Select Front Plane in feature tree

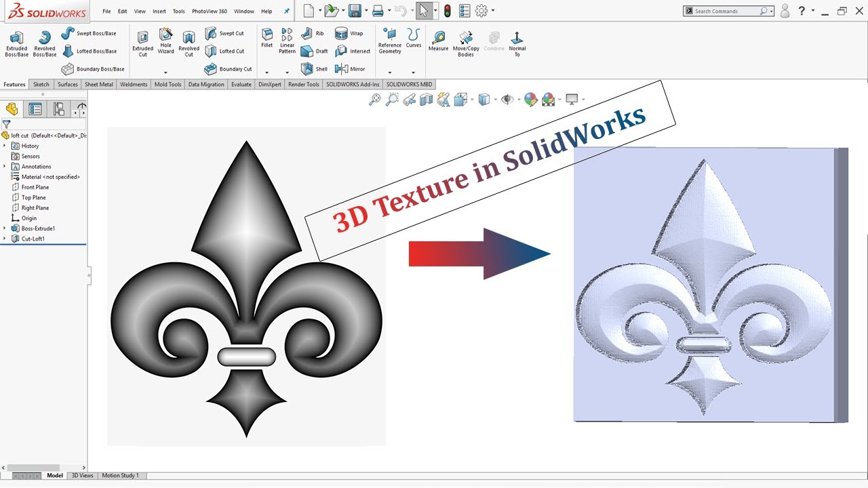[35, 187]
